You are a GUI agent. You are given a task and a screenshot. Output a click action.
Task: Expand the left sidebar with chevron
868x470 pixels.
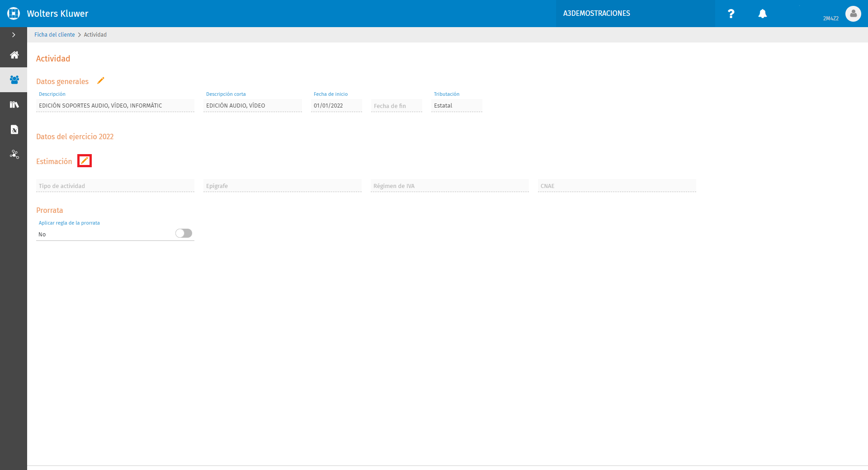(x=14, y=35)
